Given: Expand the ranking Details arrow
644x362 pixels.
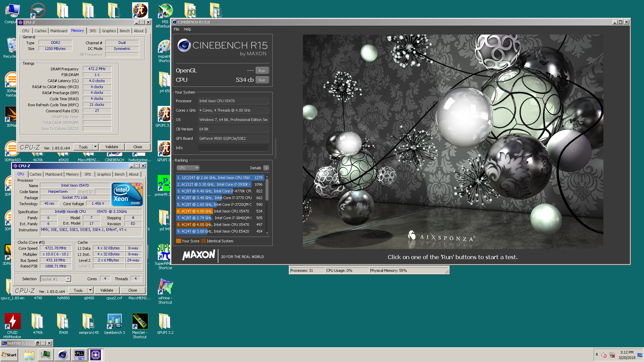Looking at the screenshot, I should click(x=266, y=168).
